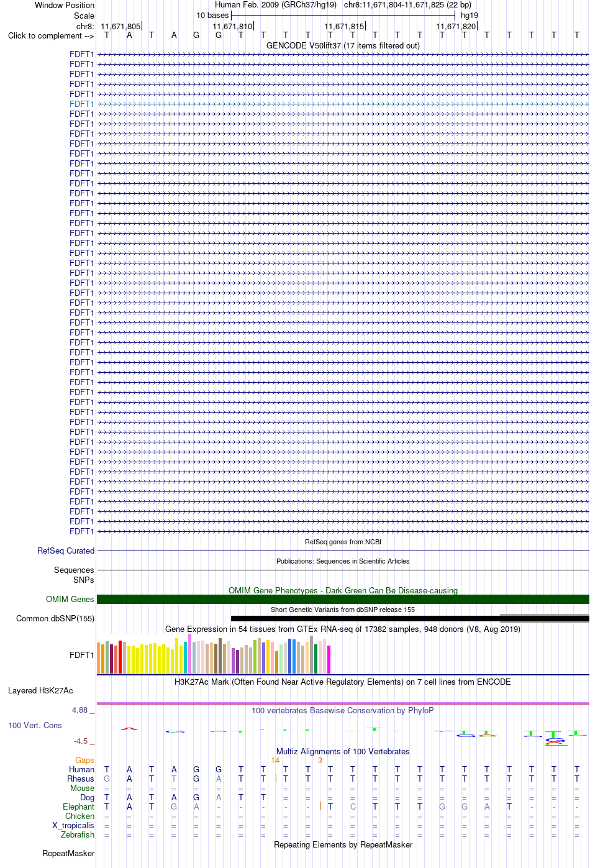
Task: Click the Sequences SNPs track label
Action: tap(74, 575)
